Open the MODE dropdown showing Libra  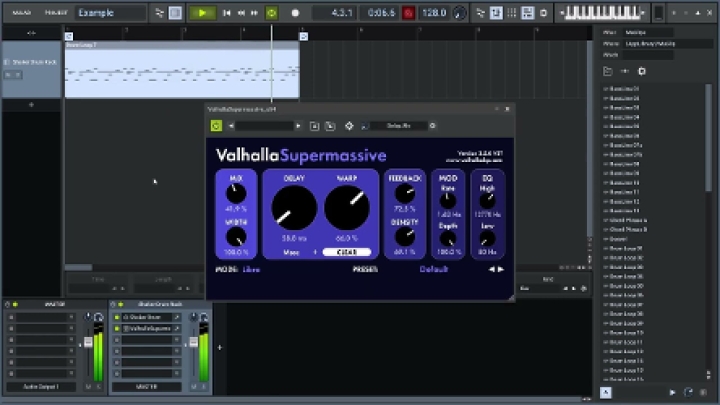pos(251,270)
